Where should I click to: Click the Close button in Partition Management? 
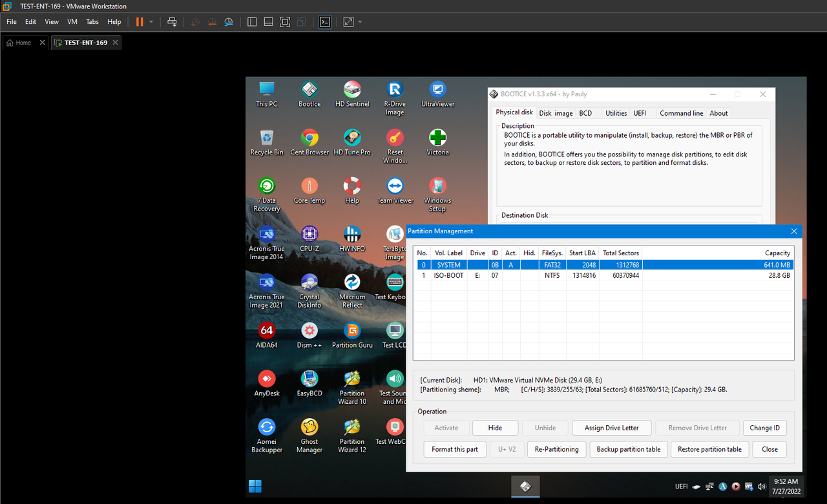[x=769, y=449]
